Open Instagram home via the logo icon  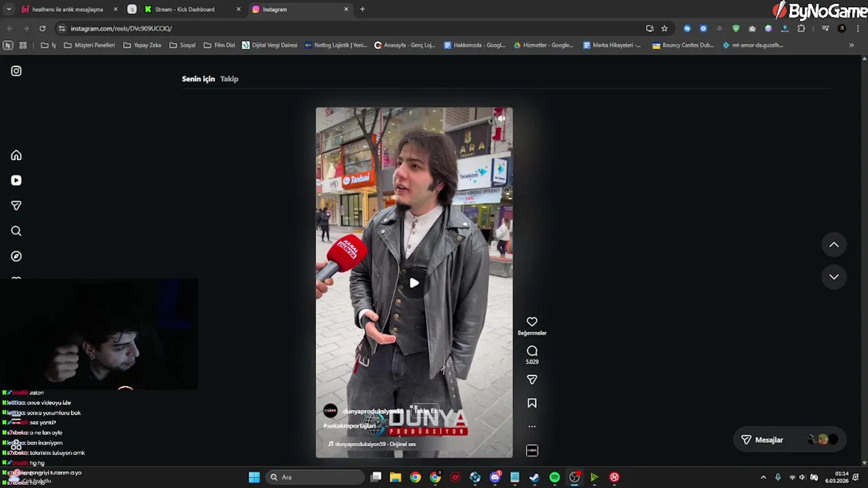click(x=16, y=70)
